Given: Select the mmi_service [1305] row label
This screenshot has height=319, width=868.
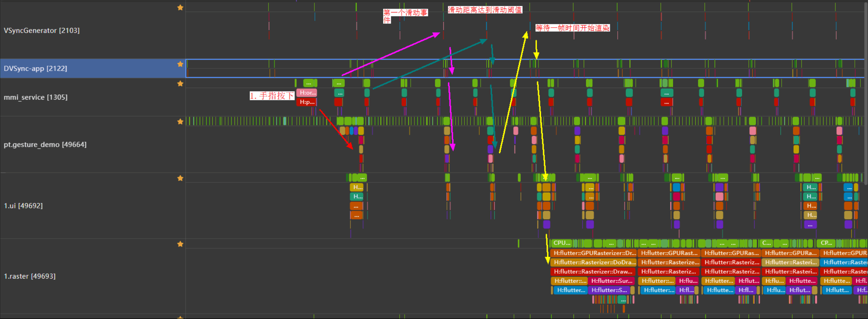Looking at the screenshot, I should click(x=35, y=97).
